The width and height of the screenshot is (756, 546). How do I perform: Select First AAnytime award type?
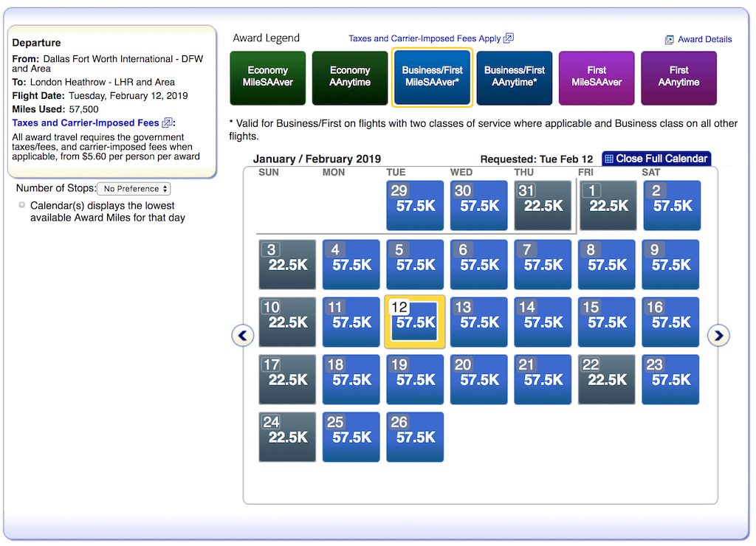click(x=679, y=78)
